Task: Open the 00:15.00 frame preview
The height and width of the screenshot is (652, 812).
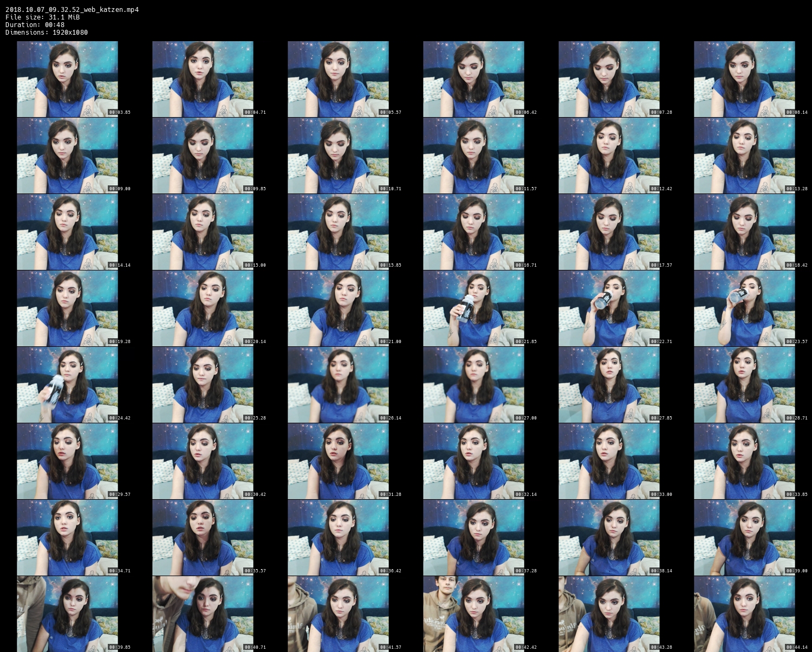Action: (x=203, y=232)
